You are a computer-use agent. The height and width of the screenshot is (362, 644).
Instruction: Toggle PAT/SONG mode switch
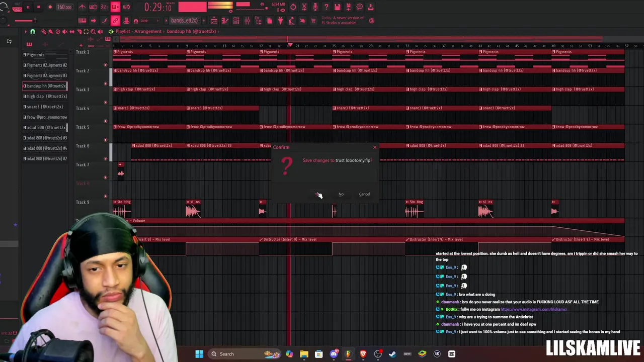click(x=17, y=8)
